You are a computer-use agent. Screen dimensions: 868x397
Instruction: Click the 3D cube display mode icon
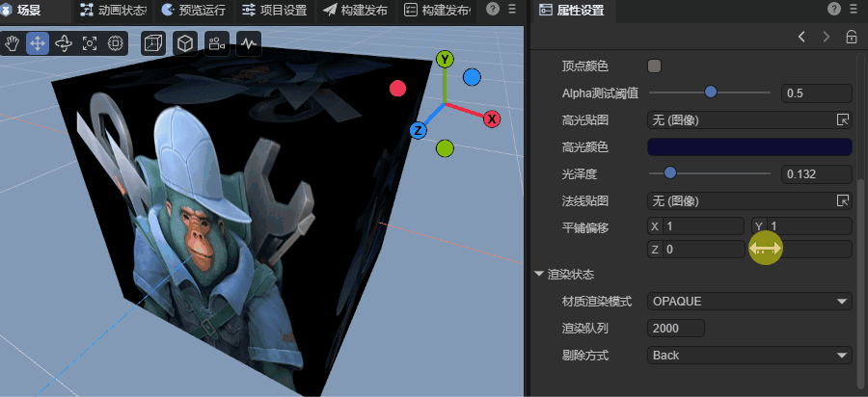[x=184, y=43]
